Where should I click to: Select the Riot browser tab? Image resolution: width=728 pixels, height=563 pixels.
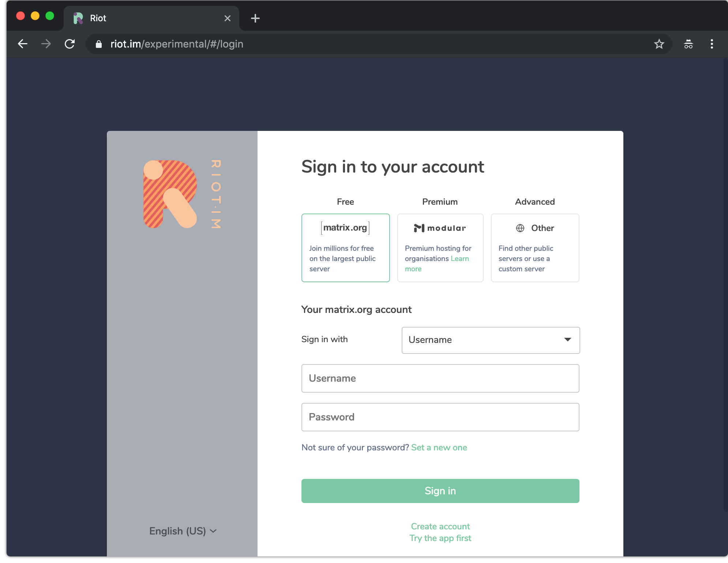pos(151,18)
